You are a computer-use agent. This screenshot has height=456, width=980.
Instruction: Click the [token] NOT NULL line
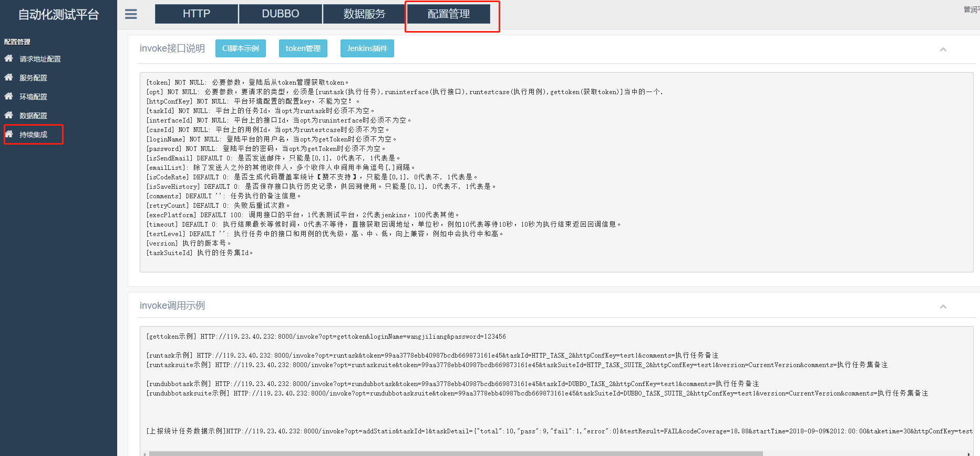coord(247,83)
